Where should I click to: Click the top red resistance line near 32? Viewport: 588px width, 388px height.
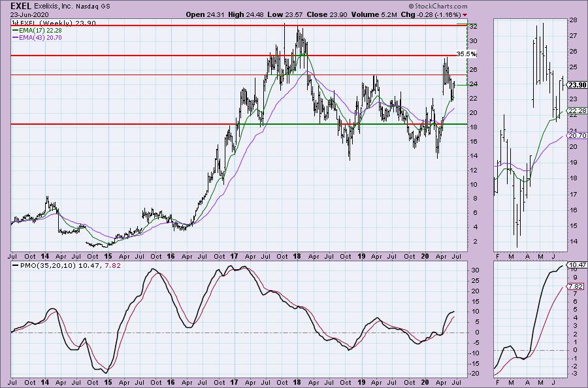pyautogui.click(x=239, y=25)
